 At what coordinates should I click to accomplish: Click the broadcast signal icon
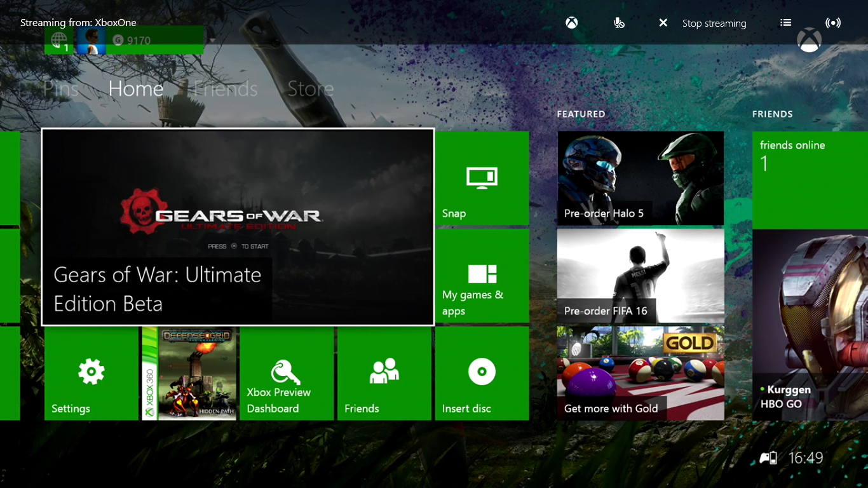point(832,23)
